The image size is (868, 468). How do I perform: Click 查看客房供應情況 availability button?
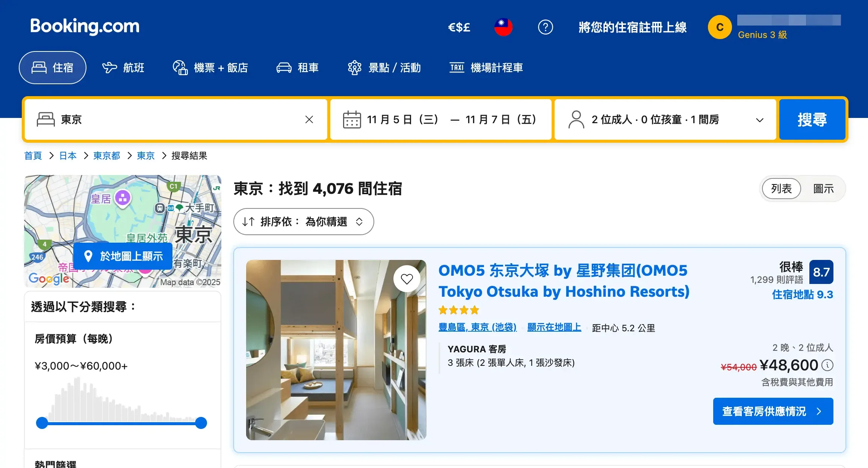coord(773,411)
